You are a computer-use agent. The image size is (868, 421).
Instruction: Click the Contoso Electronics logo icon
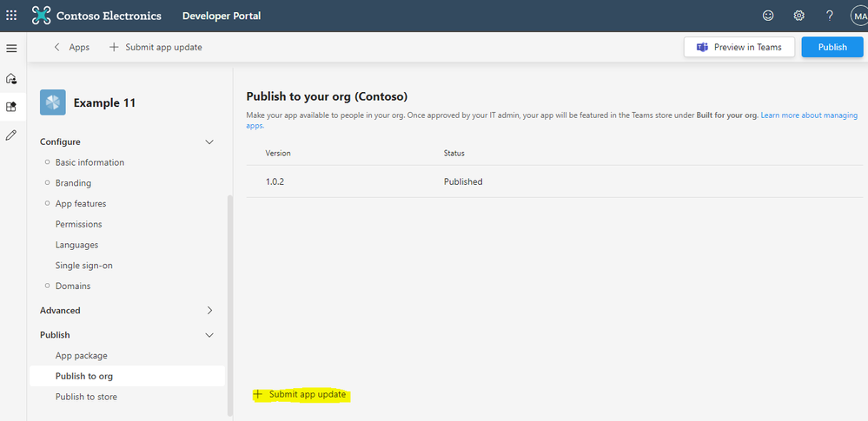pos(41,16)
